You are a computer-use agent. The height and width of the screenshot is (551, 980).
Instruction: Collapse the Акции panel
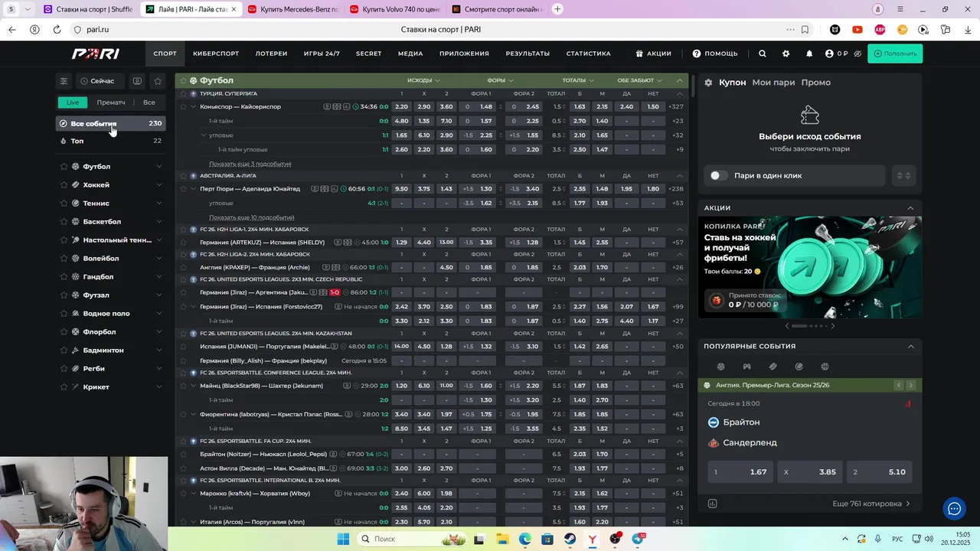[x=910, y=208]
